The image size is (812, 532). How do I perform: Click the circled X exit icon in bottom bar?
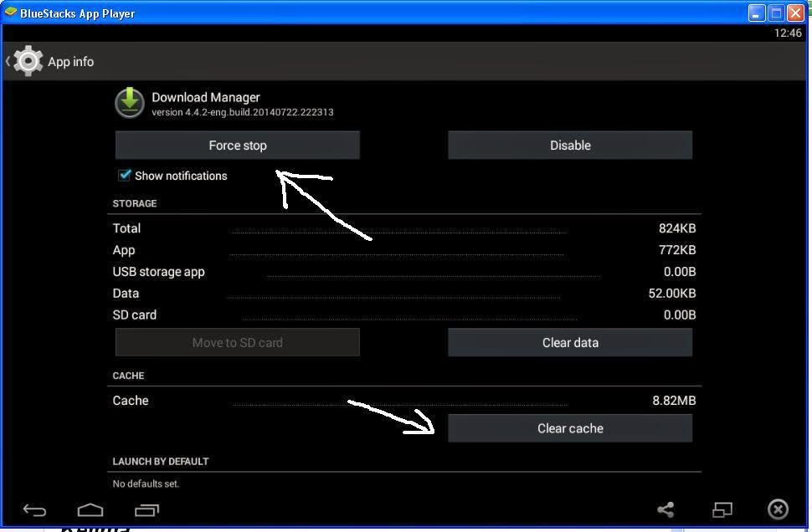click(778, 509)
